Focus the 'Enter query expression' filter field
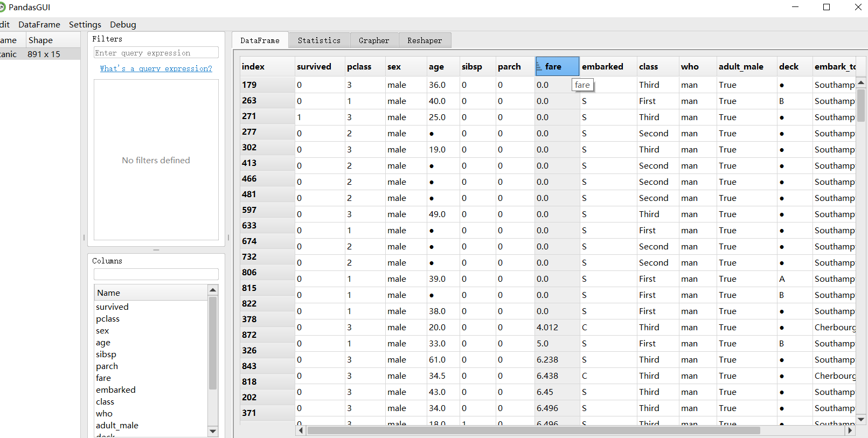Screen dimensions: 868x438 (156, 53)
